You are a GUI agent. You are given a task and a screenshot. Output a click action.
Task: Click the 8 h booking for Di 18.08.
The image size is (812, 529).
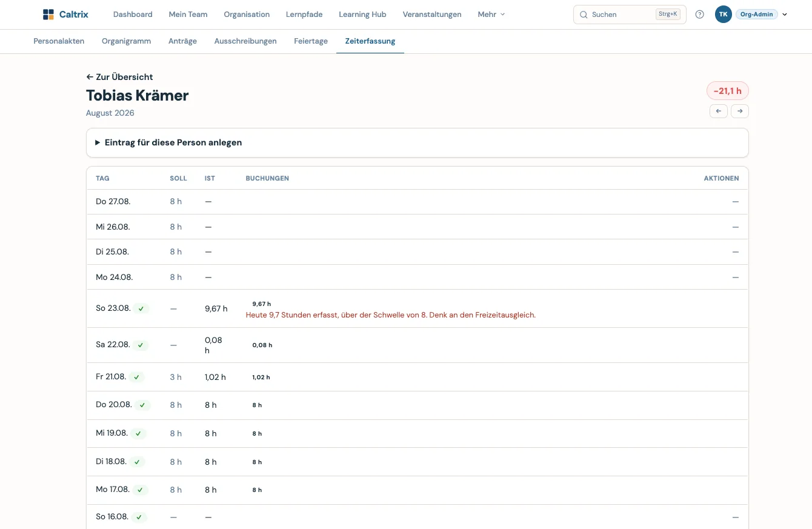coord(257,462)
